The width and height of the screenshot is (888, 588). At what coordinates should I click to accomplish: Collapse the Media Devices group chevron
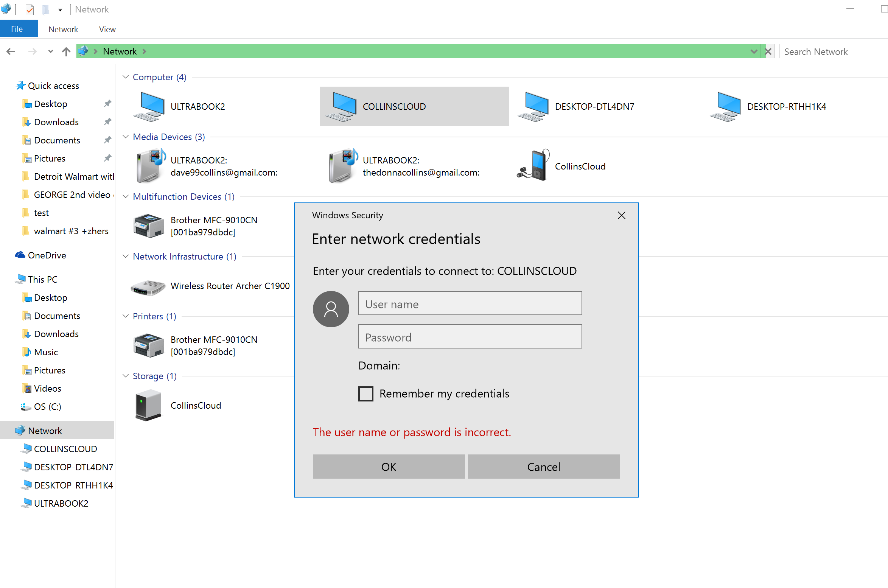click(x=126, y=137)
